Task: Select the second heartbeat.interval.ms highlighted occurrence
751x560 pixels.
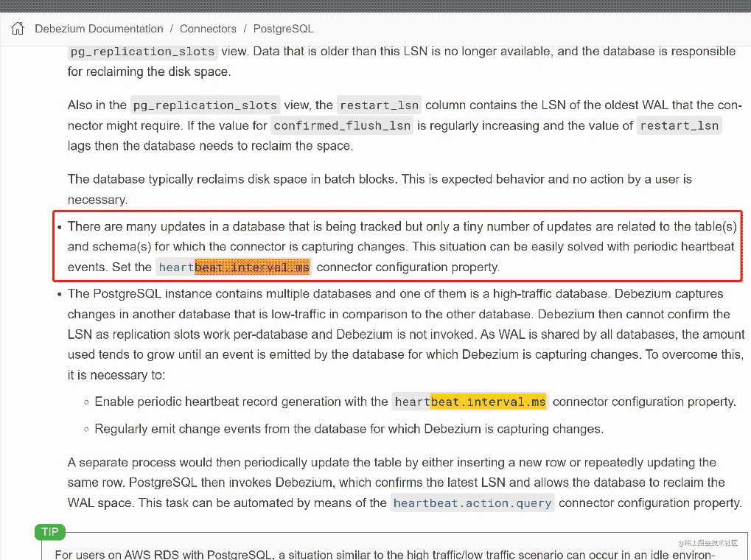Action: pos(470,402)
